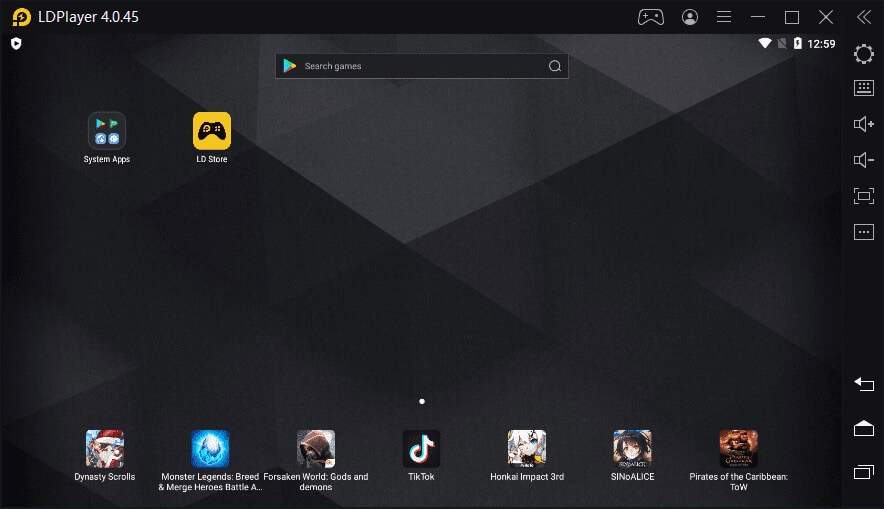The image size is (884, 509).
Task: Open the System Apps folder
Action: tap(107, 131)
